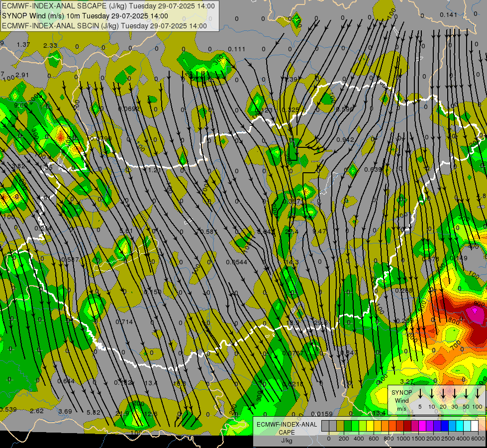The height and width of the screenshot is (448, 487).
Task: Click the 14.3 value on the map
Action: click(292, 262)
